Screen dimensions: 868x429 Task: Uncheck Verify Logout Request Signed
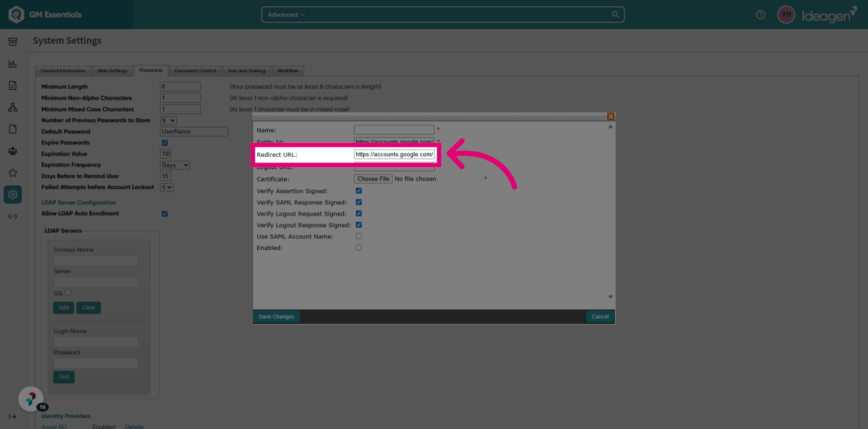[359, 213]
